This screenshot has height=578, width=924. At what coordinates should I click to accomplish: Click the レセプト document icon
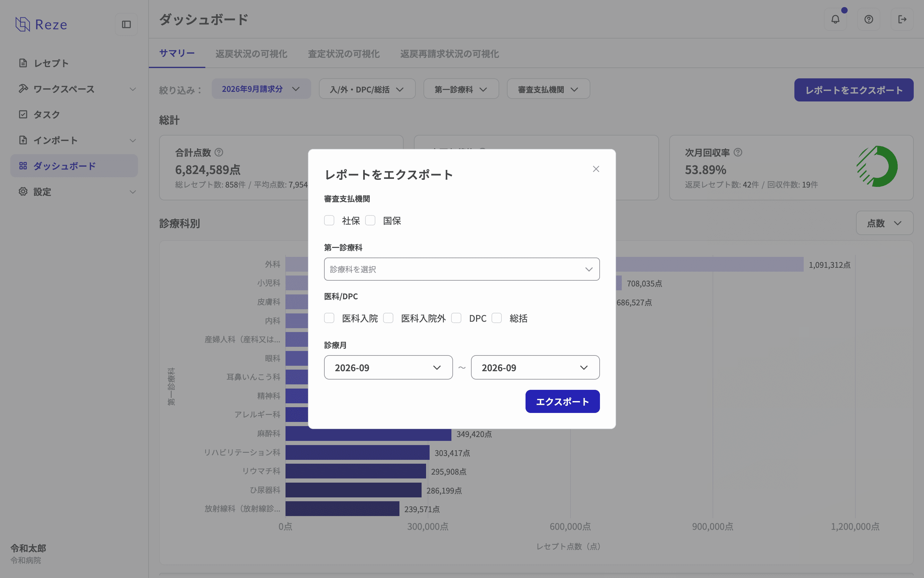coord(23,63)
